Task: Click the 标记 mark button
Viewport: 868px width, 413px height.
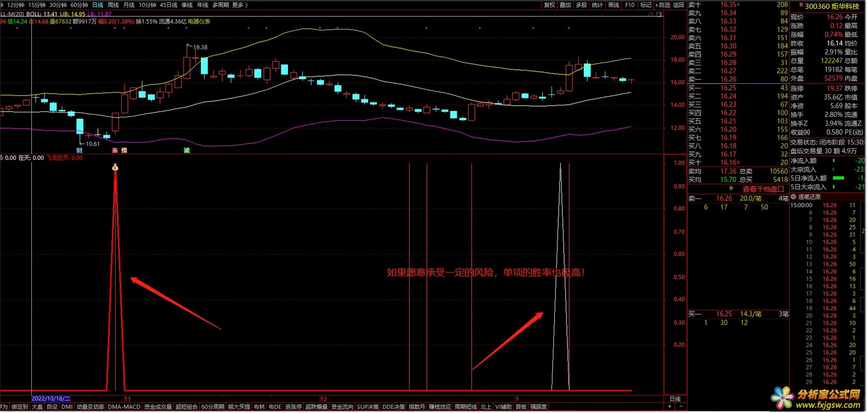Action: click(646, 5)
